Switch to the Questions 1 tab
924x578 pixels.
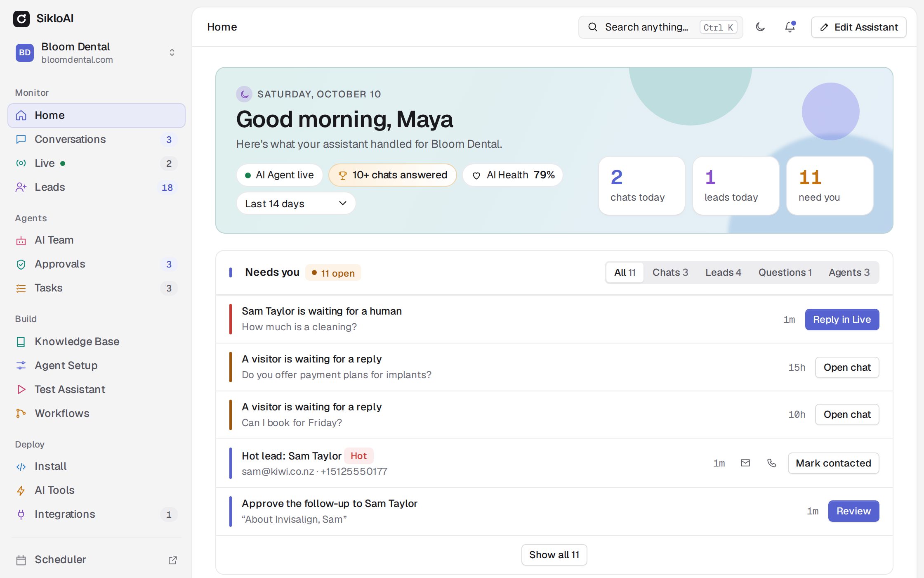point(785,272)
